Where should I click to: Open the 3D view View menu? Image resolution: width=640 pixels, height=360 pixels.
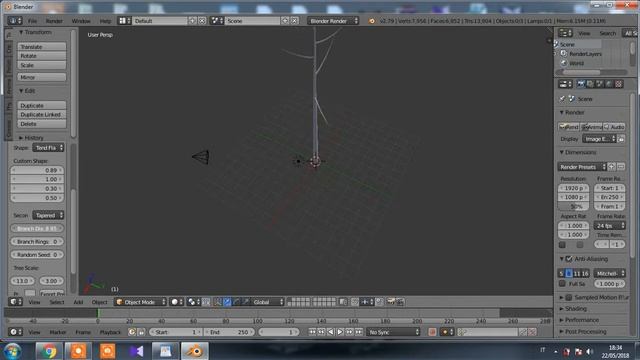(34, 302)
